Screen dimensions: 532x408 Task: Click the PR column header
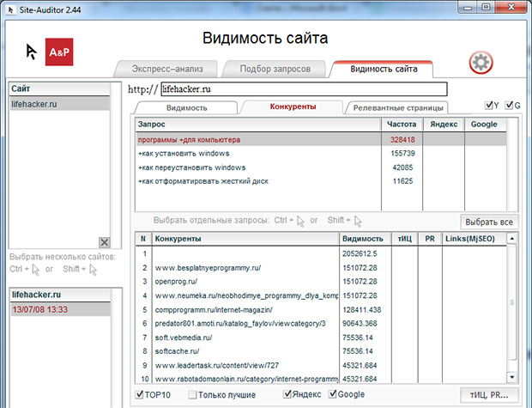[430, 239]
